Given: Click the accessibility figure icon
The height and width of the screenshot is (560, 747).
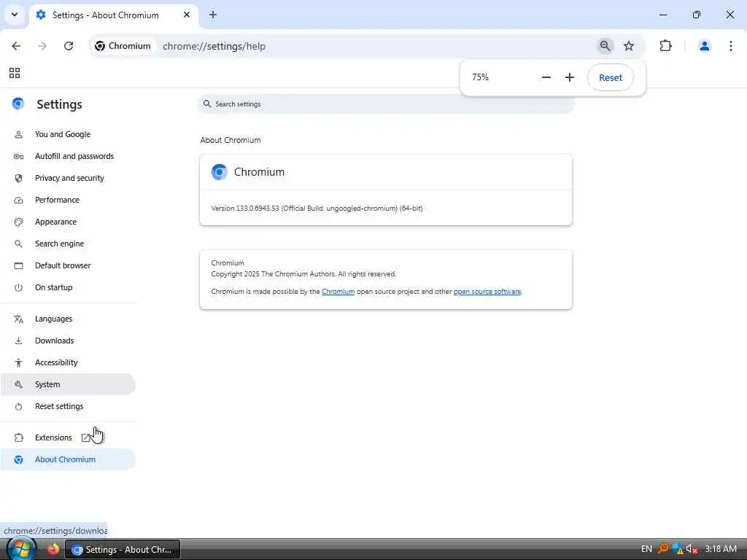Looking at the screenshot, I should click(18, 363).
